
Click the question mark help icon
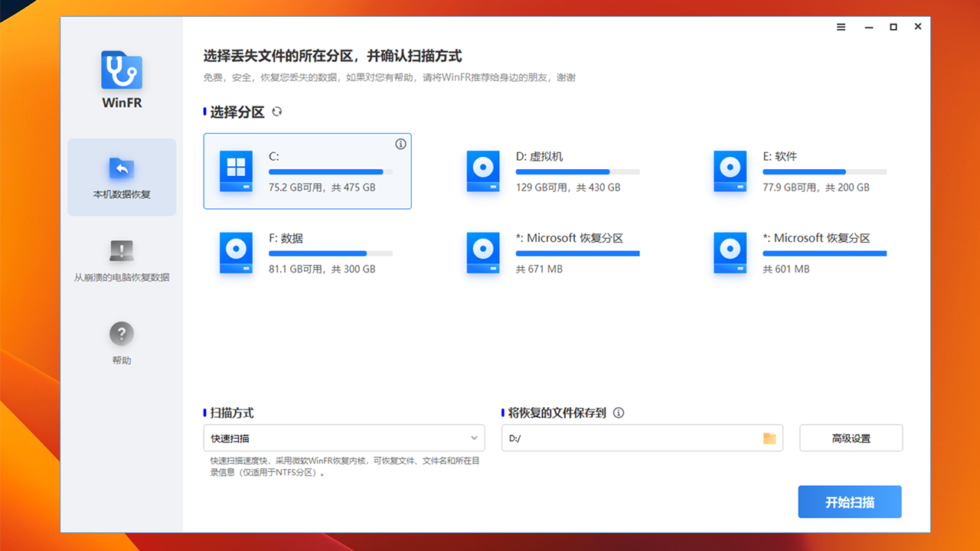(122, 334)
